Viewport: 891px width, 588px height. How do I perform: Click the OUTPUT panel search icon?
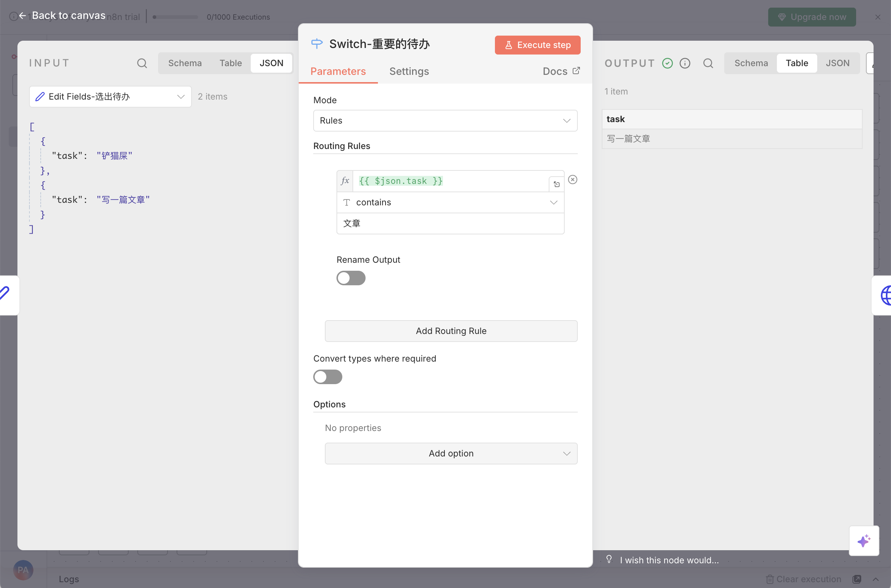[x=707, y=63]
